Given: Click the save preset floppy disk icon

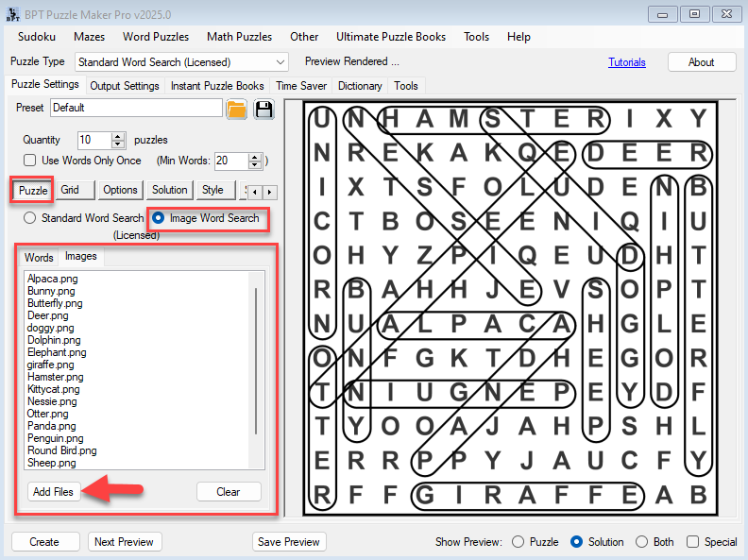Looking at the screenshot, I should click(263, 109).
